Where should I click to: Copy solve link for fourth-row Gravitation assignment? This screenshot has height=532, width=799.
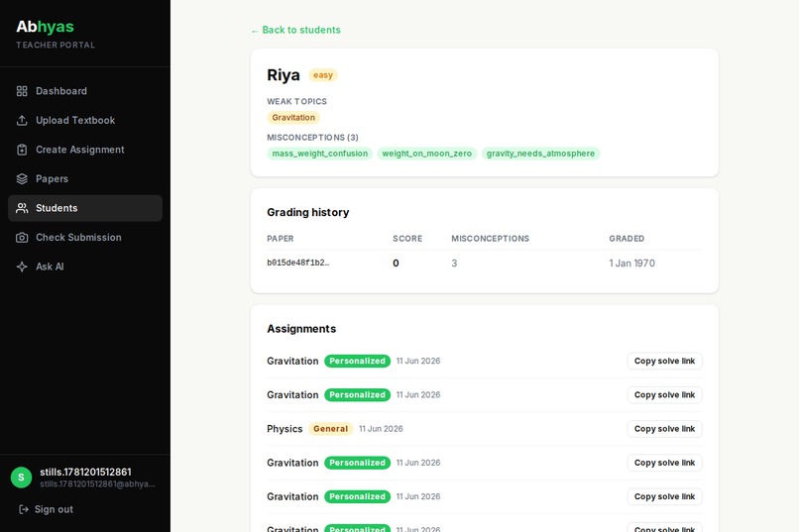click(x=664, y=463)
